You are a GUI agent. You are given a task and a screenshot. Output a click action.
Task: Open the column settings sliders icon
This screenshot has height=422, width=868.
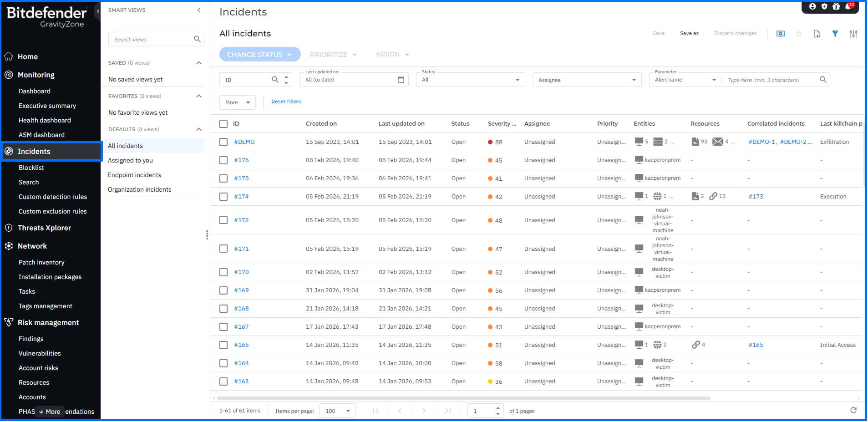(853, 34)
